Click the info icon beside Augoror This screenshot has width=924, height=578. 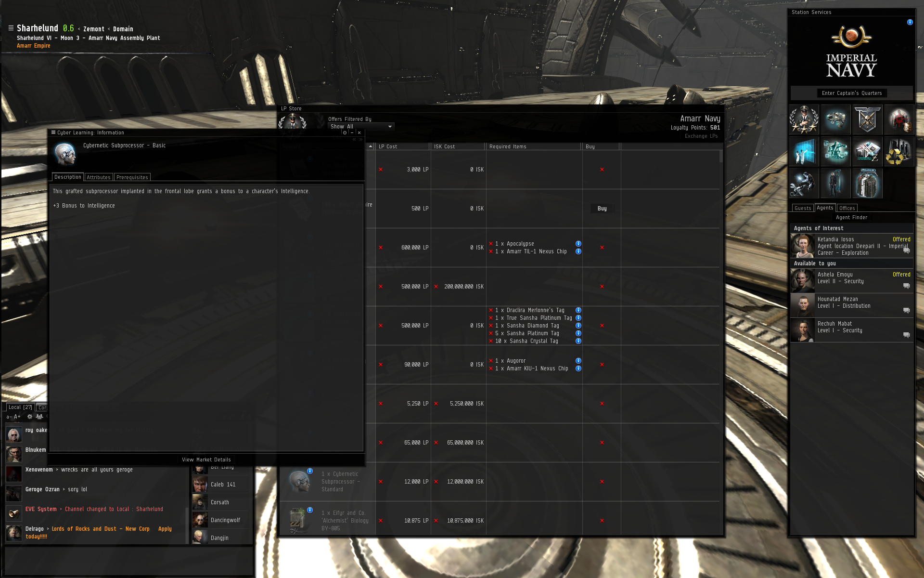[578, 361]
